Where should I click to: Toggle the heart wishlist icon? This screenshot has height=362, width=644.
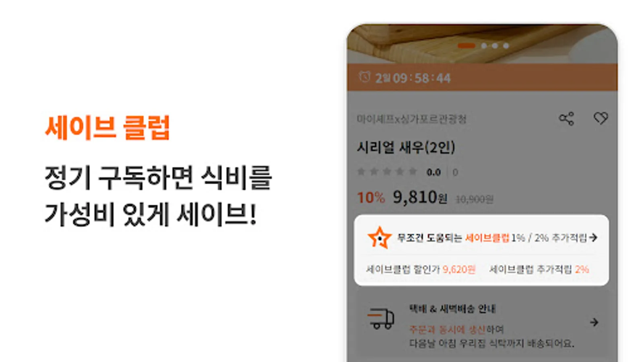point(601,118)
